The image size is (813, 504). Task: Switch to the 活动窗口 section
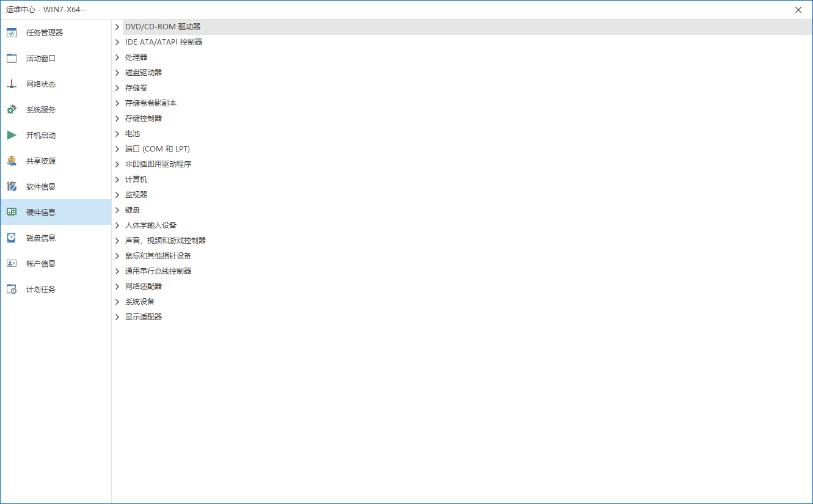coord(56,59)
